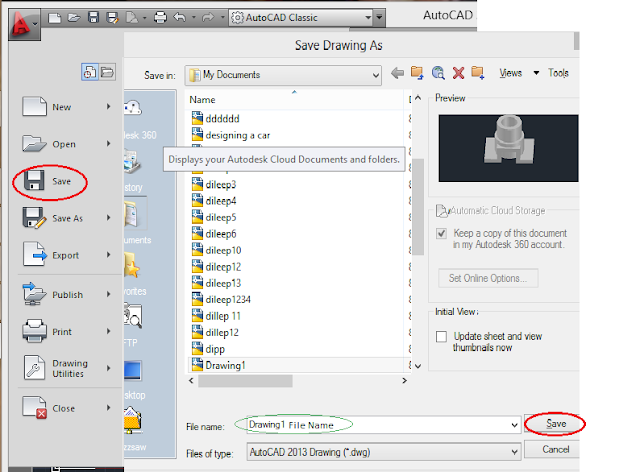Click the vertical scrollbar down arrow
Screen dimensions: 640x472
pyautogui.click(x=418, y=366)
